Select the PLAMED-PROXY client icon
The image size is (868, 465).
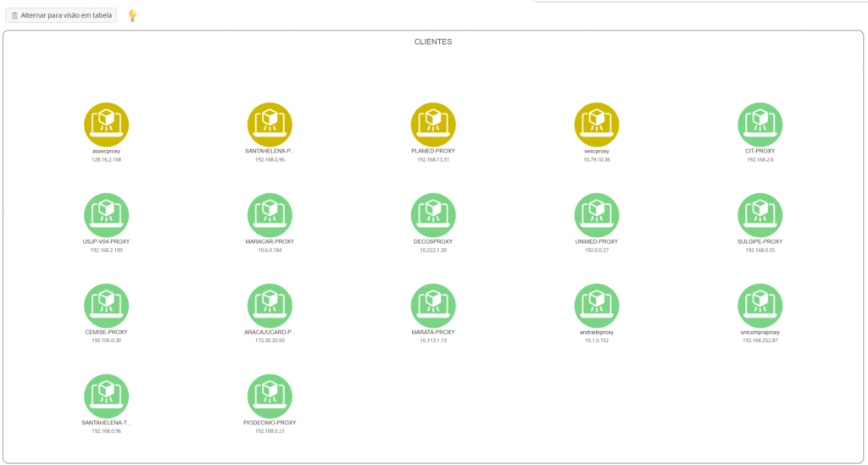(x=433, y=125)
